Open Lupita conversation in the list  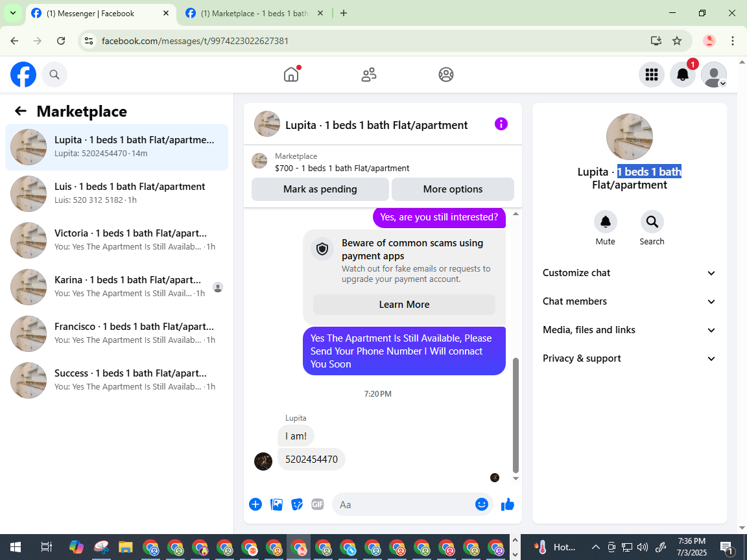point(117,146)
